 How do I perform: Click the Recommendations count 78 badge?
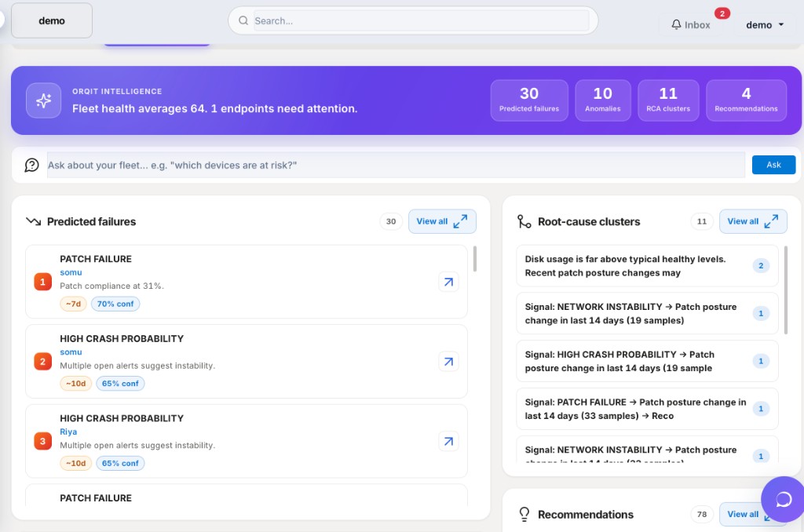tap(702, 514)
